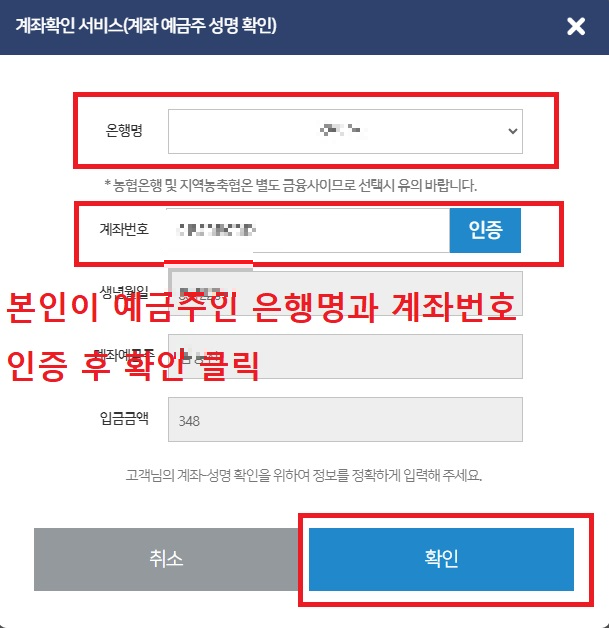Open the 은행명 bank selection box
Image resolution: width=609 pixels, height=628 pixels.
click(x=345, y=131)
